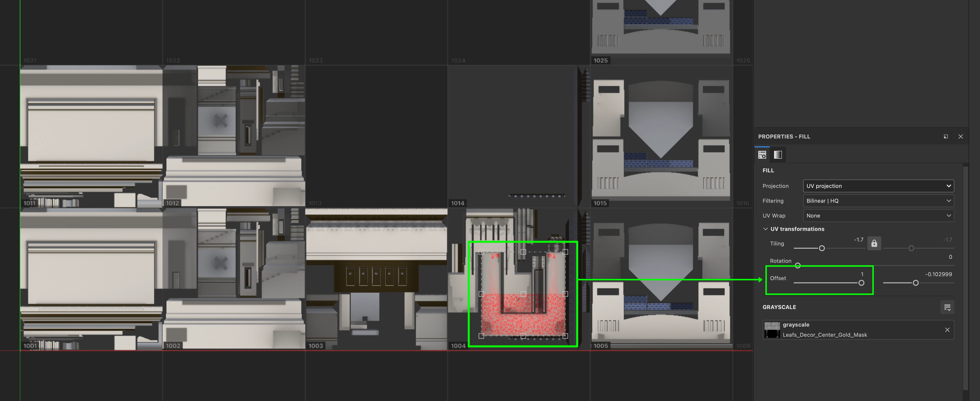The width and height of the screenshot is (980, 401).
Task: Open the fill settings tab icon
Action: tap(762, 155)
